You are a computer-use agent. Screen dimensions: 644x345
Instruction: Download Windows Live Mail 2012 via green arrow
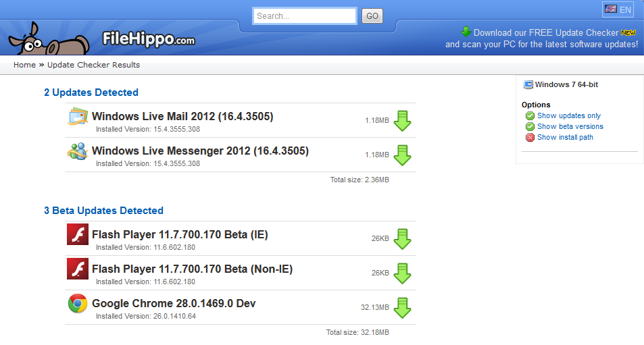[403, 121]
